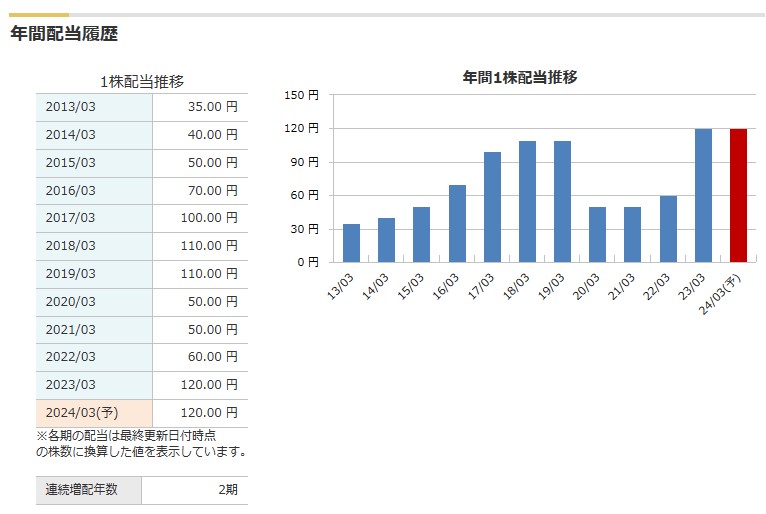Select the 2017/03 row label
The width and height of the screenshot is (766, 514).
point(70,217)
